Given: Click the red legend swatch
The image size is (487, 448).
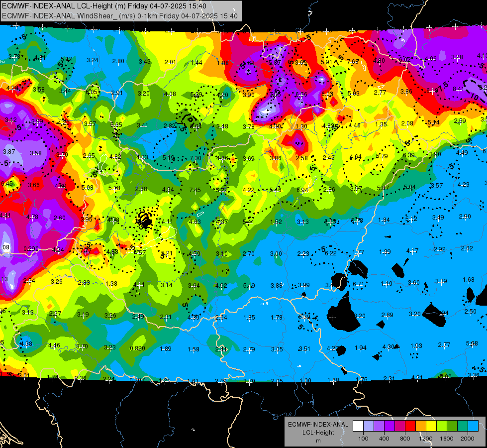Looking at the screenshot, I should click(410, 426).
